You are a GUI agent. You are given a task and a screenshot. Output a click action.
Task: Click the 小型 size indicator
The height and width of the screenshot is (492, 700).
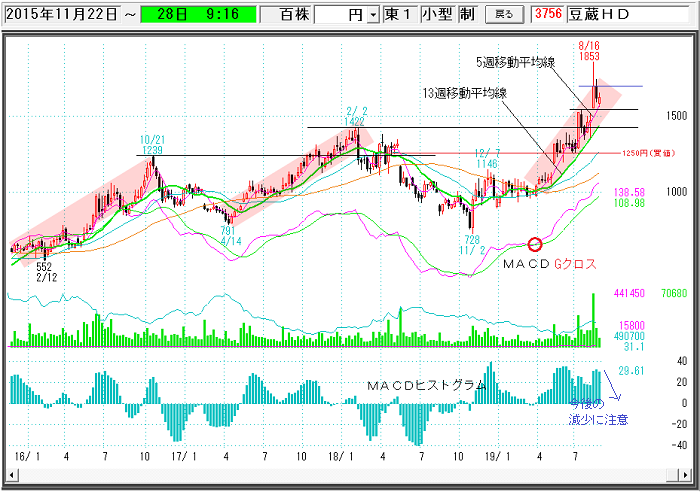point(436,15)
